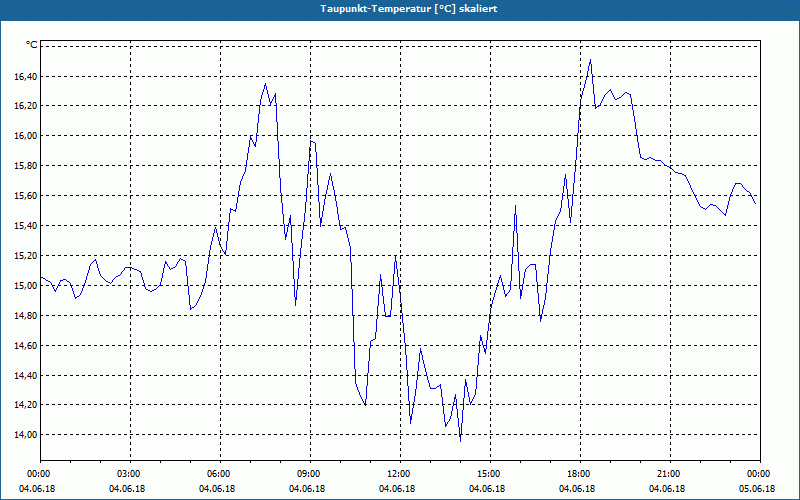Click the 16,40 y-axis value
800x500 pixels.
point(24,77)
